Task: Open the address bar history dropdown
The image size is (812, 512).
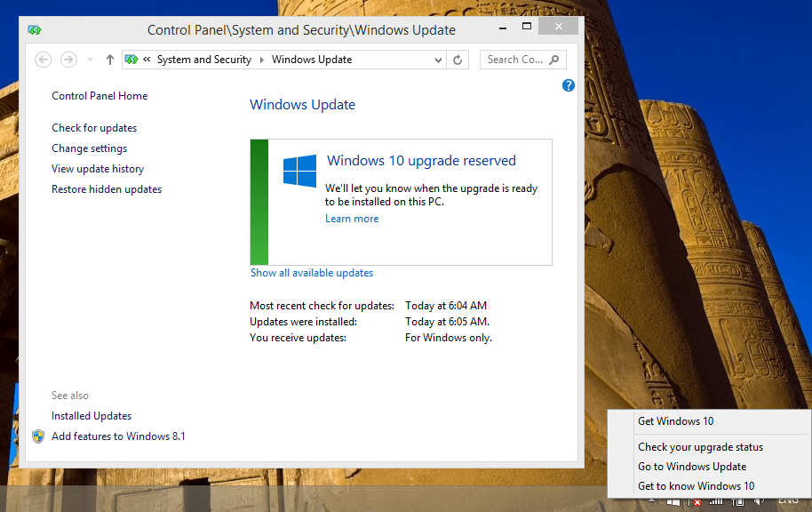Action: click(438, 60)
